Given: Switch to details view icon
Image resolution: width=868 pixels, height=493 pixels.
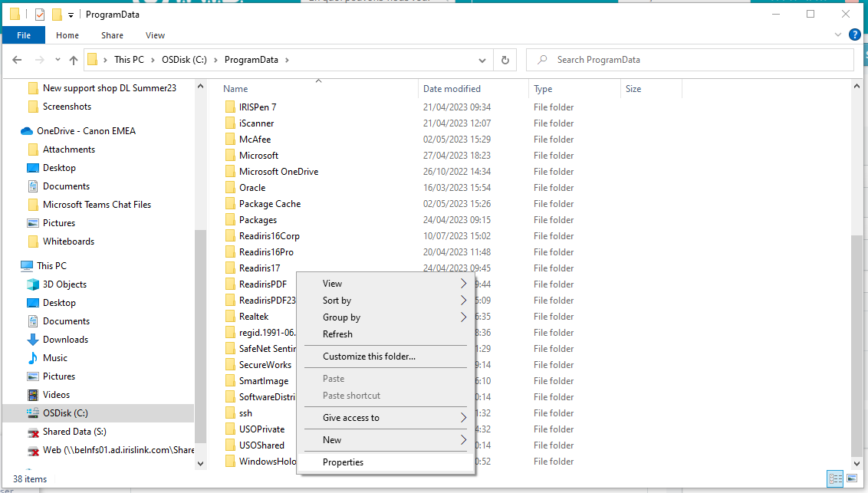Looking at the screenshot, I should click(x=835, y=478).
